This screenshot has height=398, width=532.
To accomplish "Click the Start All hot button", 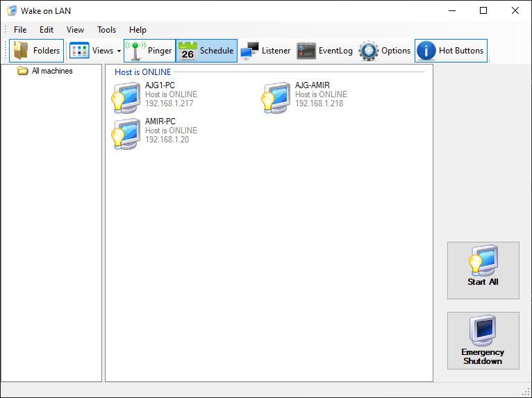I will click(x=483, y=270).
